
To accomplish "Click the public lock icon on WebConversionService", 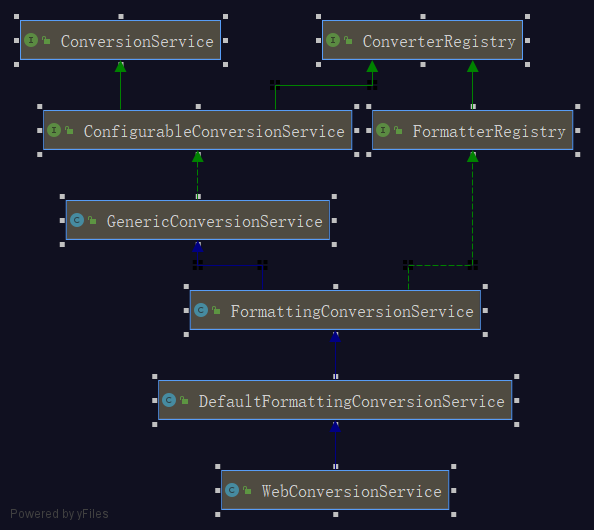I will point(247,491).
